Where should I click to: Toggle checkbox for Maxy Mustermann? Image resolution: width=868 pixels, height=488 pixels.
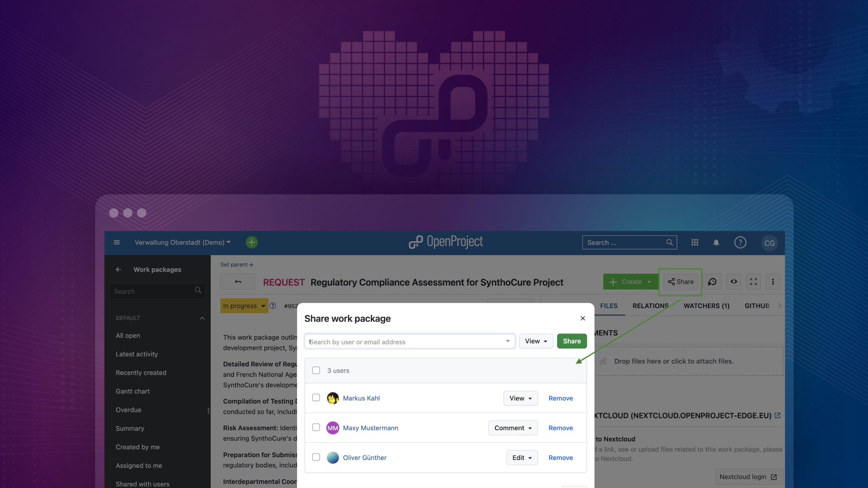[316, 428]
